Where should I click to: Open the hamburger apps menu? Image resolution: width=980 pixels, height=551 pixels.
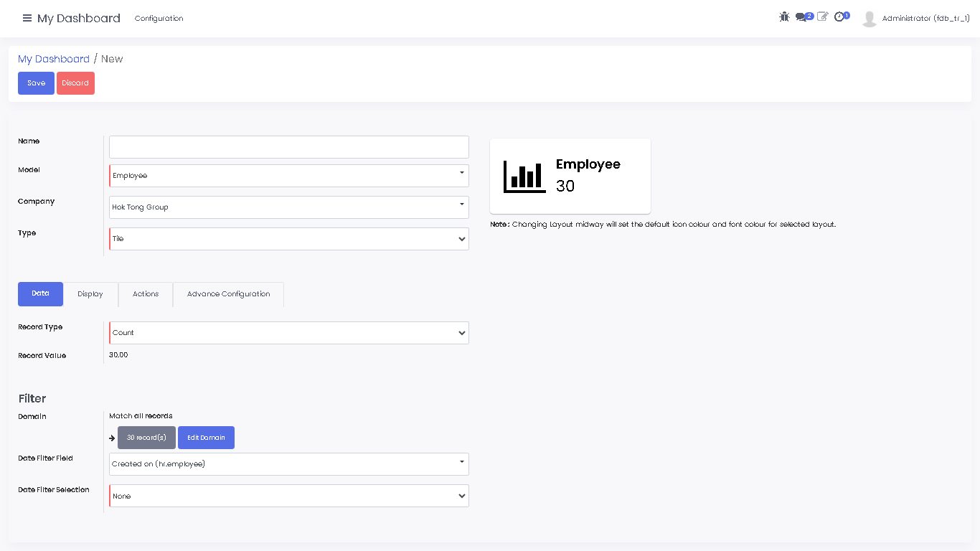tap(27, 18)
